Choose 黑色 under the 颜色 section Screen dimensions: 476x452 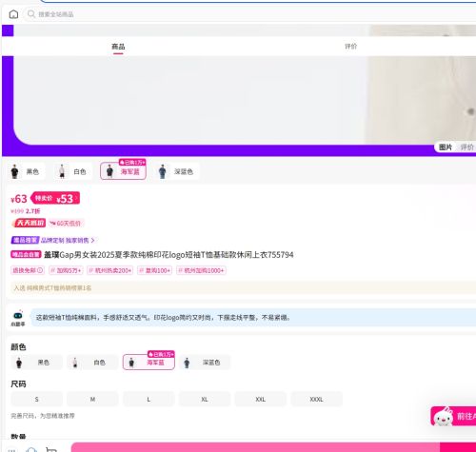[36, 363]
